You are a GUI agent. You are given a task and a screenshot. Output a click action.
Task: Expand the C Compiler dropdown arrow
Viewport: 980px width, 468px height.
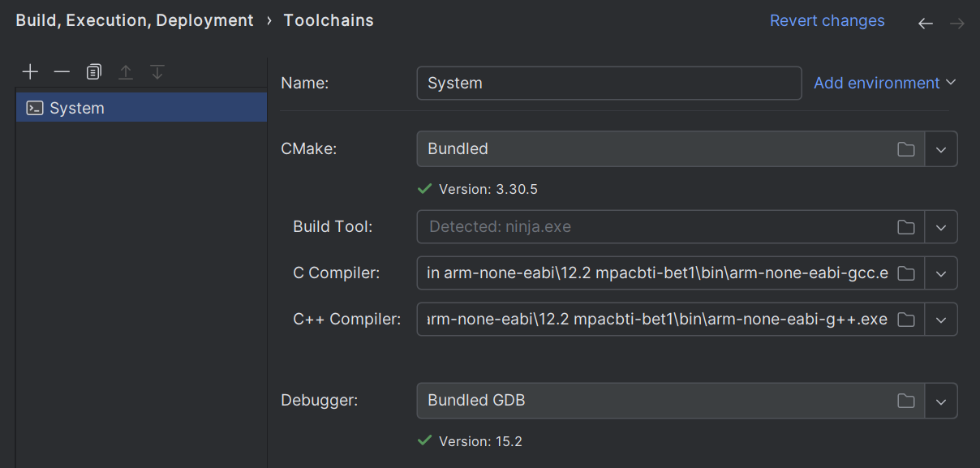coord(941,273)
